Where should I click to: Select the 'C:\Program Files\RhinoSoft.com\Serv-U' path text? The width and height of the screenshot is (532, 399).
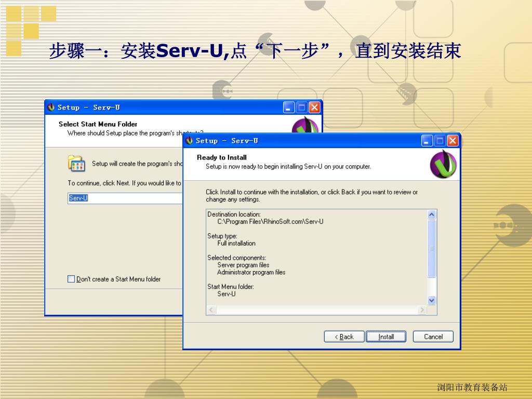(270, 221)
